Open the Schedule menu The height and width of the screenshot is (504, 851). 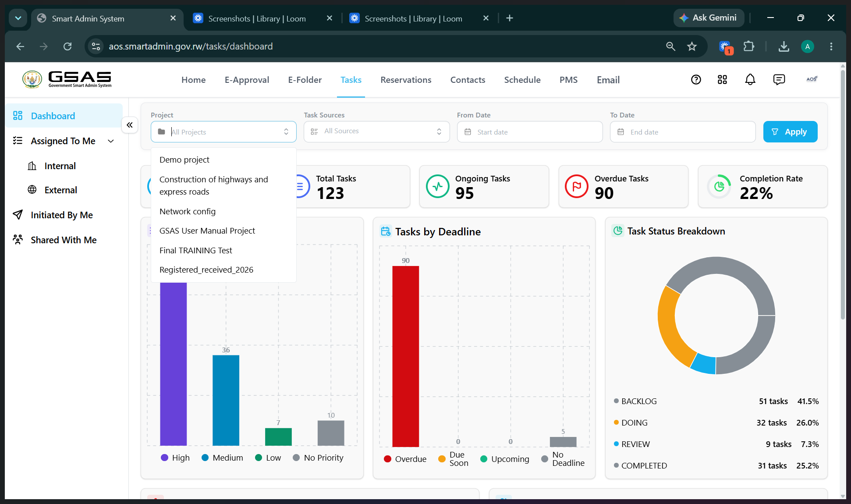(x=522, y=80)
